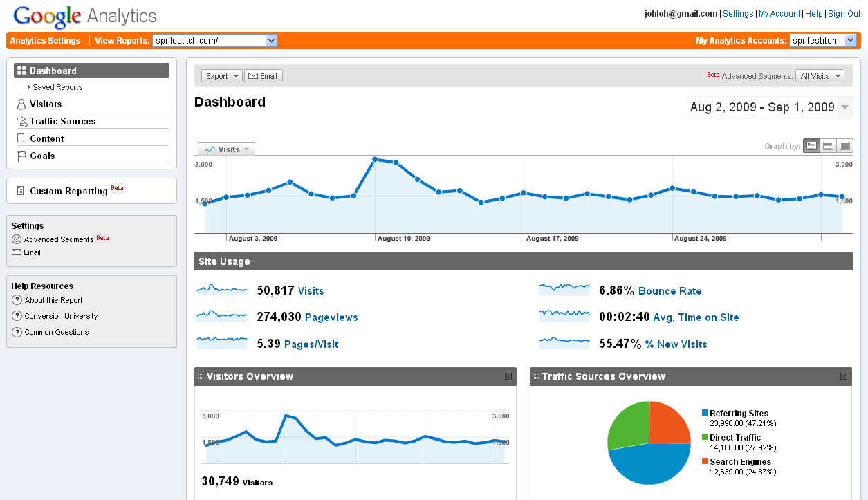Click the Direct Traffic green legend swatch
The height and width of the screenshot is (500, 868).
(x=705, y=437)
